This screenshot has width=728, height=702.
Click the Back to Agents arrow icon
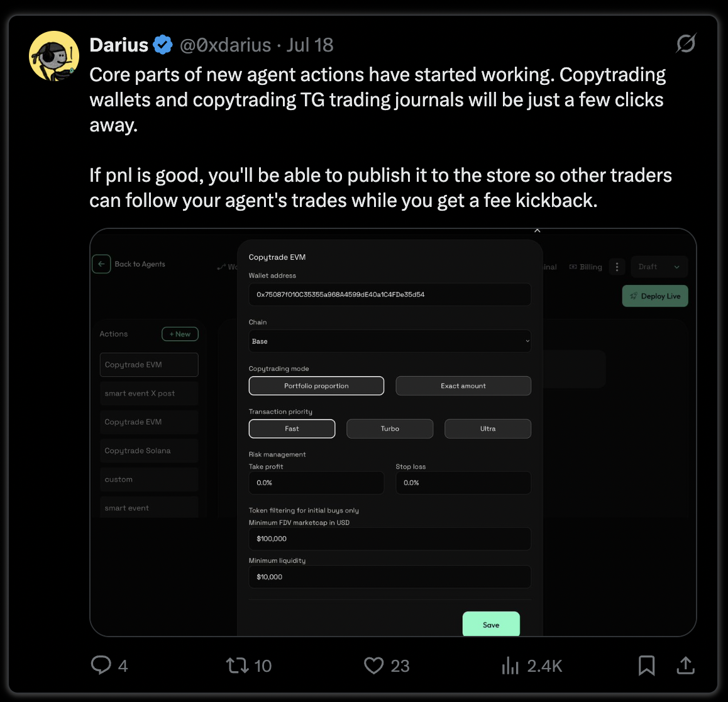pyautogui.click(x=101, y=264)
